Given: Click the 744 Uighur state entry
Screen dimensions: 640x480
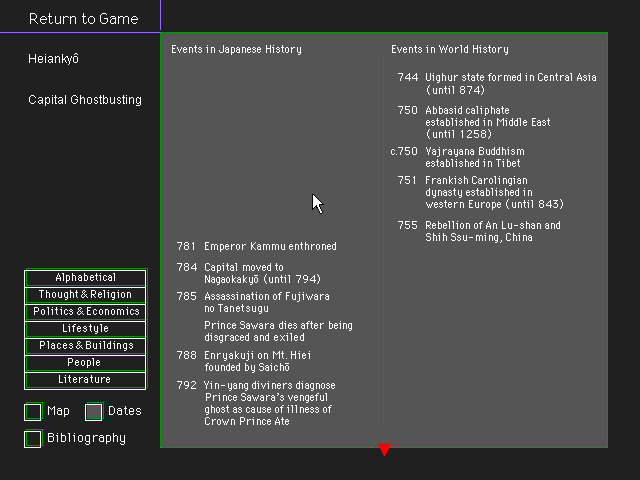Looking at the screenshot, I should click(497, 84).
